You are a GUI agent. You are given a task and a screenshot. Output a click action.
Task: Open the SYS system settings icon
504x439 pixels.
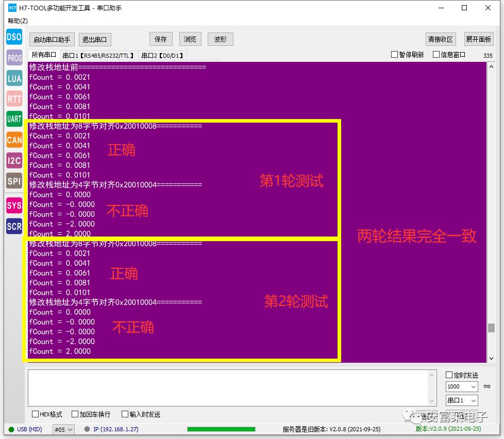click(14, 206)
